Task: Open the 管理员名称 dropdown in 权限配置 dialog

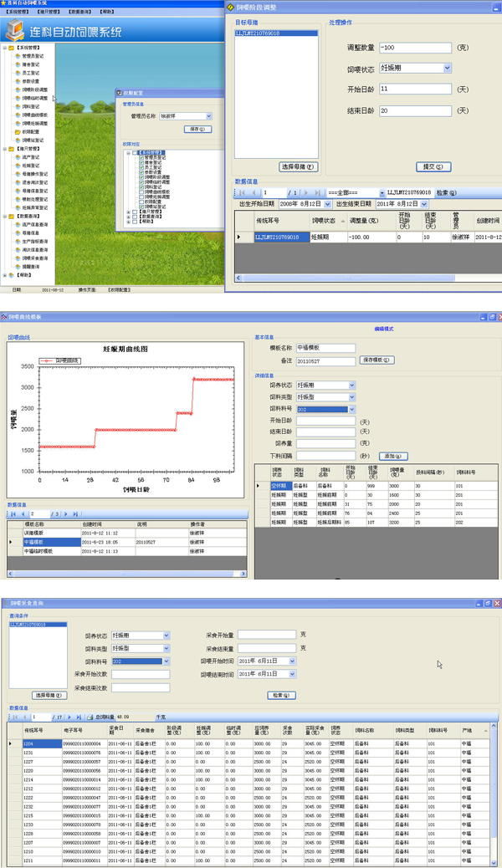Action: pyautogui.click(x=208, y=116)
